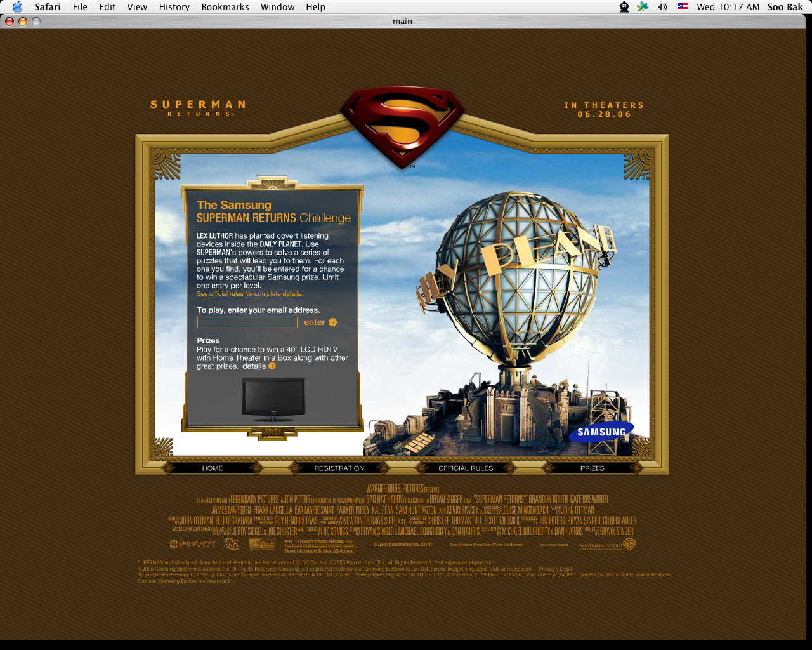Screen dimensions: 812x650
Task: Go to the HOME tab
Action: [213, 468]
